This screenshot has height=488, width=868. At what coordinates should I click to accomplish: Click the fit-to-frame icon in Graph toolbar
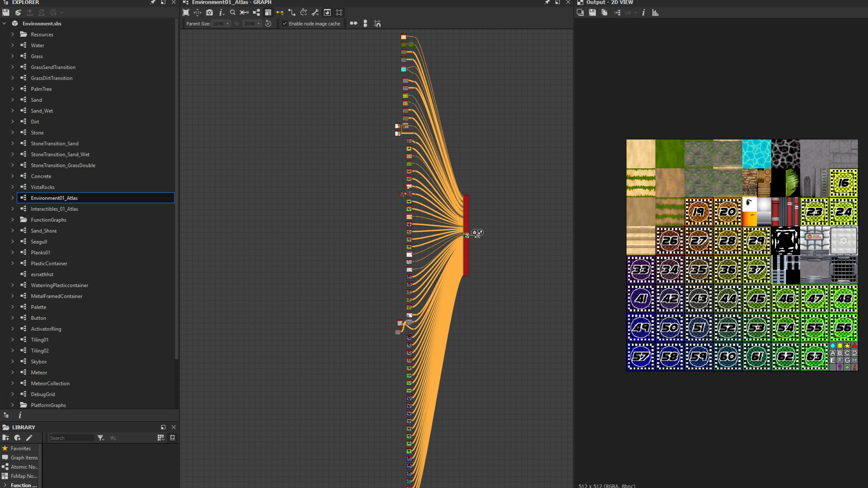click(186, 13)
